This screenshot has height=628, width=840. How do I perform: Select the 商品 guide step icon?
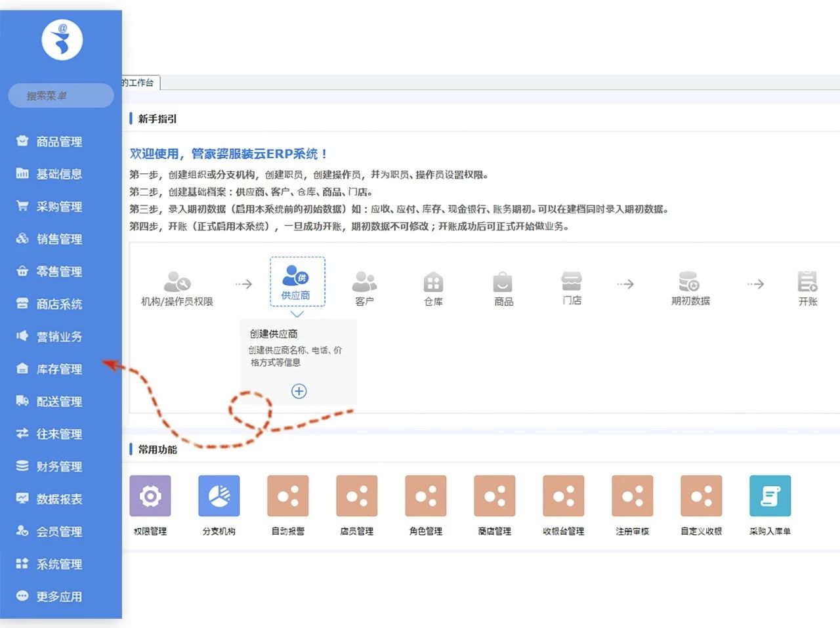click(x=503, y=282)
